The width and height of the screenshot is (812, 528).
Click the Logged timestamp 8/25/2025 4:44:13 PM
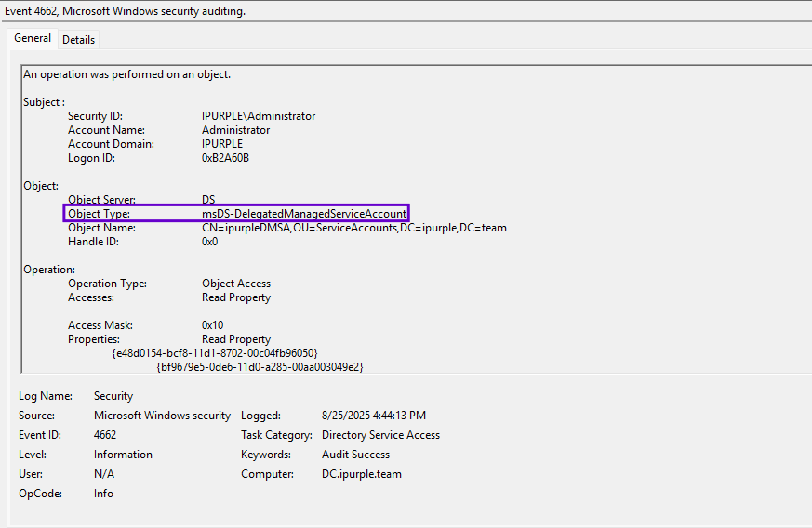(x=374, y=416)
